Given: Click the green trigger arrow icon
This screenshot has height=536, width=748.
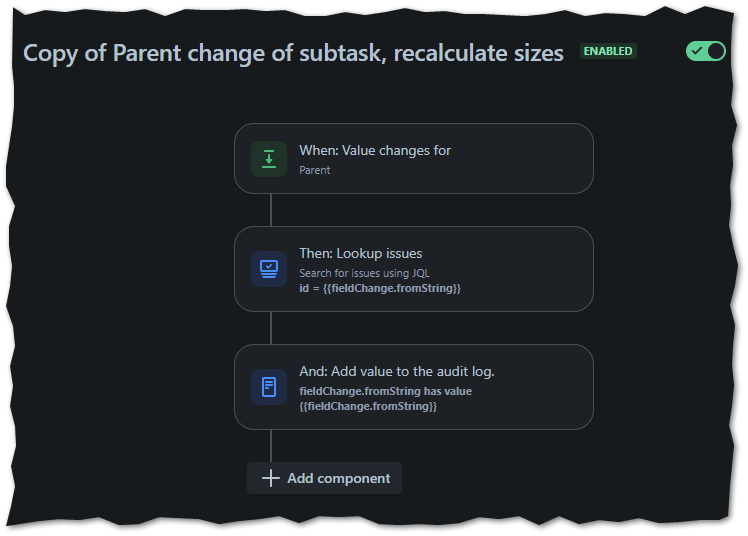Looking at the screenshot, I should [269, 159].
